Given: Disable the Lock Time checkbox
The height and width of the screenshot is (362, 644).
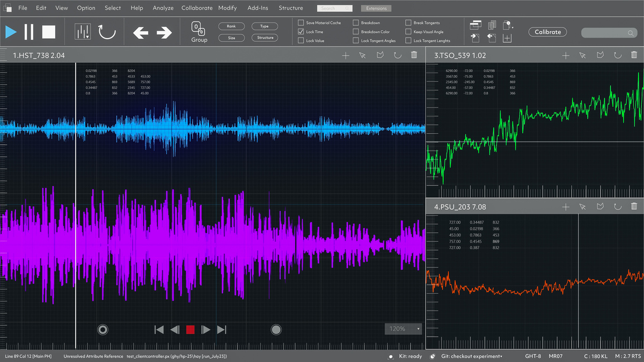Looking at the screenshot, I should [301, 32].
